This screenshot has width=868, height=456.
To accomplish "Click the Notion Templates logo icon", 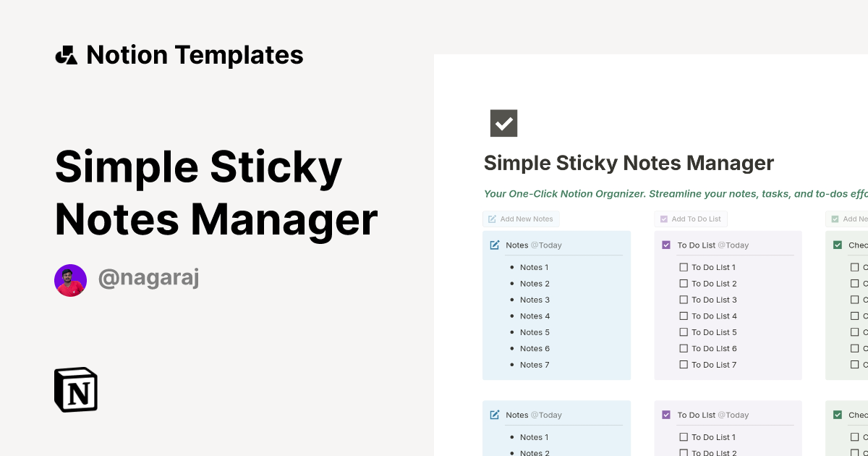I will pos(67,54).
